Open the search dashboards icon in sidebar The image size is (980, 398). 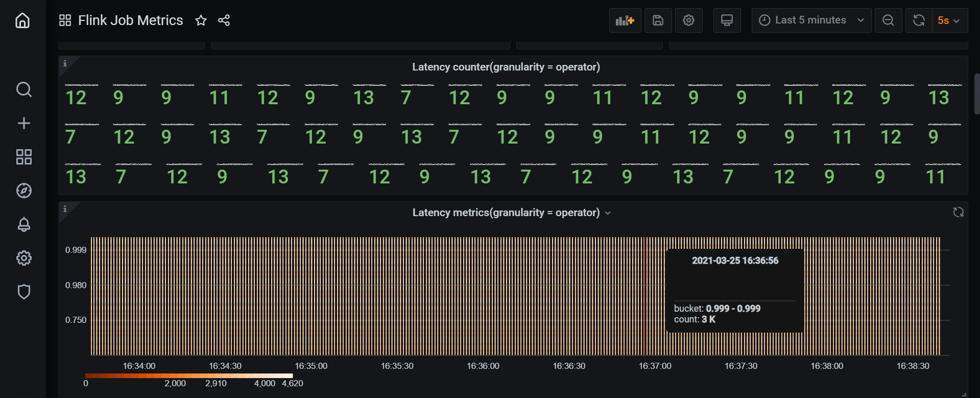click(24, 89)
